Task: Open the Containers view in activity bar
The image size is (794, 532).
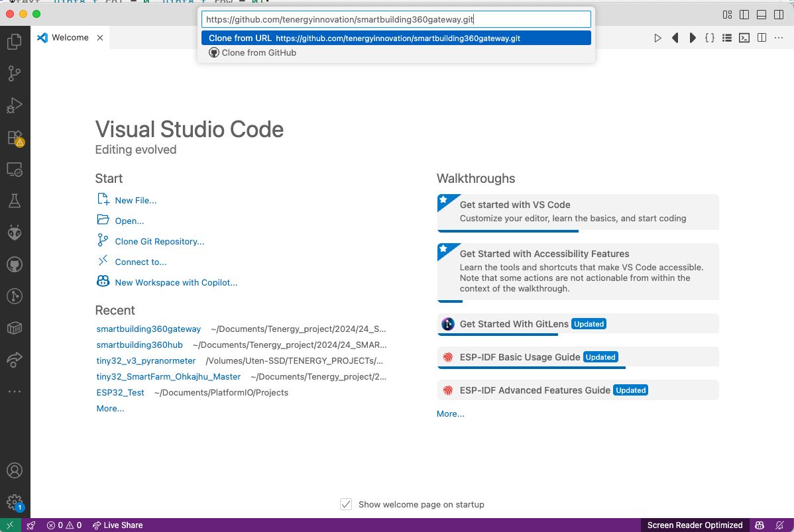Action: click(x=15, y=328)
